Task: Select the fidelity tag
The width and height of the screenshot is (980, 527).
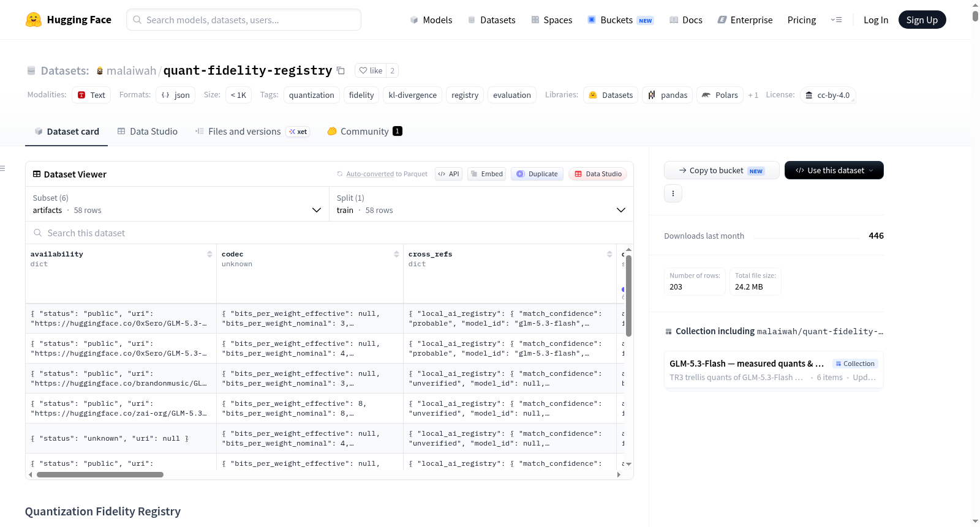Action: point(361,95)
